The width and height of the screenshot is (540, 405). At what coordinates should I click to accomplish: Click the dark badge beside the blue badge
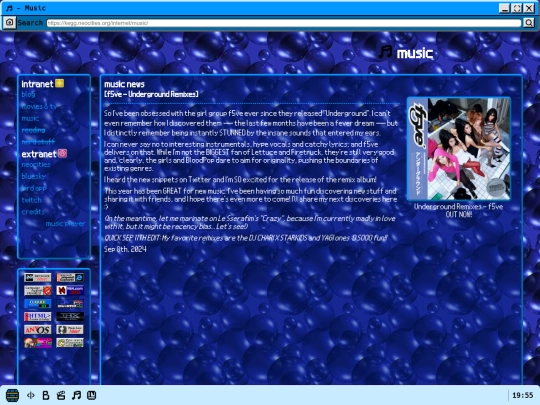[x=70, y=303]
